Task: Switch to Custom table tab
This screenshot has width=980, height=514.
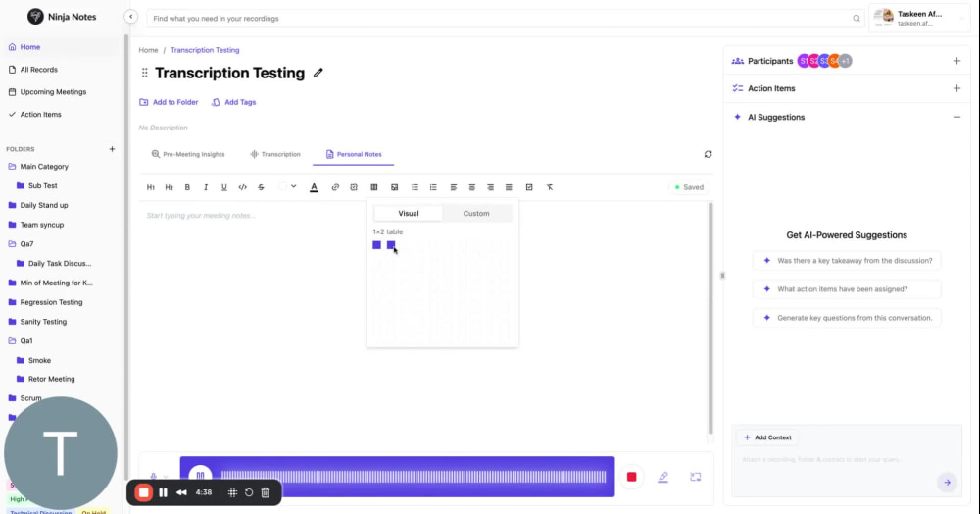Action: (x=476, y=213)
